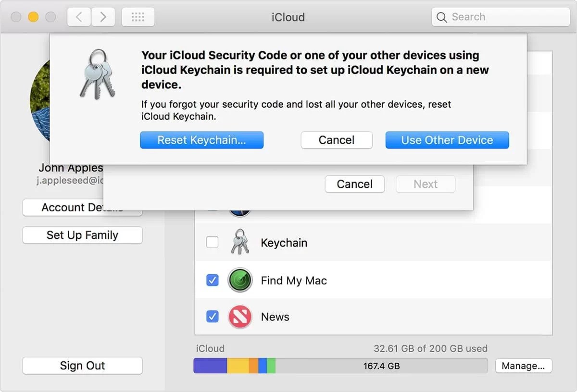Screen dimensions: 577x392
Task: Select Use Other Device
Action: 447,140
